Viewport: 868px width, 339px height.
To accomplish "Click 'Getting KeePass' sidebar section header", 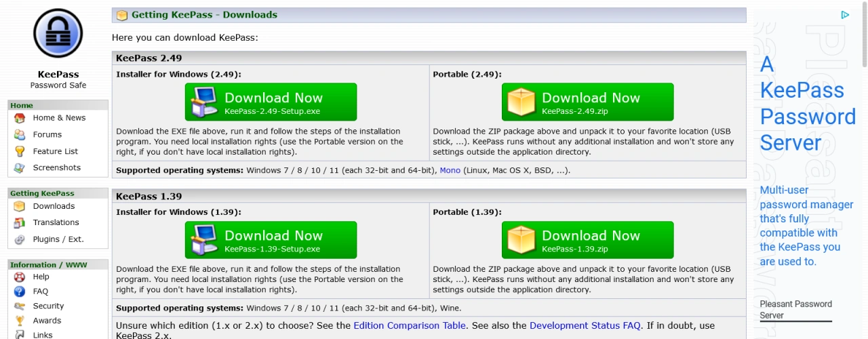I will (58, 193).
